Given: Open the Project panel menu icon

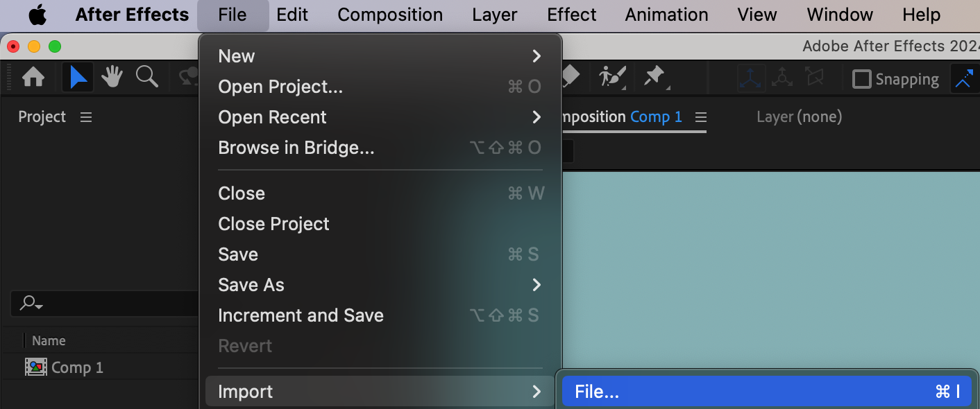Looking at the screenshot, I should (86, 117).
